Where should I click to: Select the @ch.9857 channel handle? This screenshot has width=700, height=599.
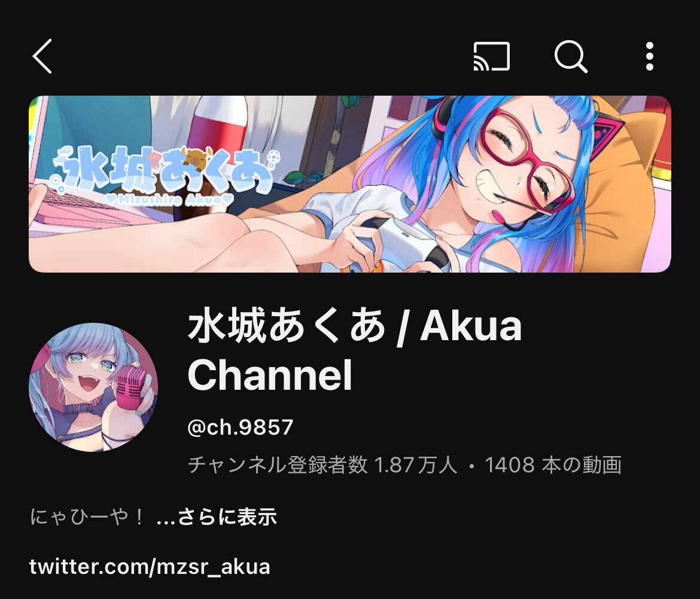(240, 427)
